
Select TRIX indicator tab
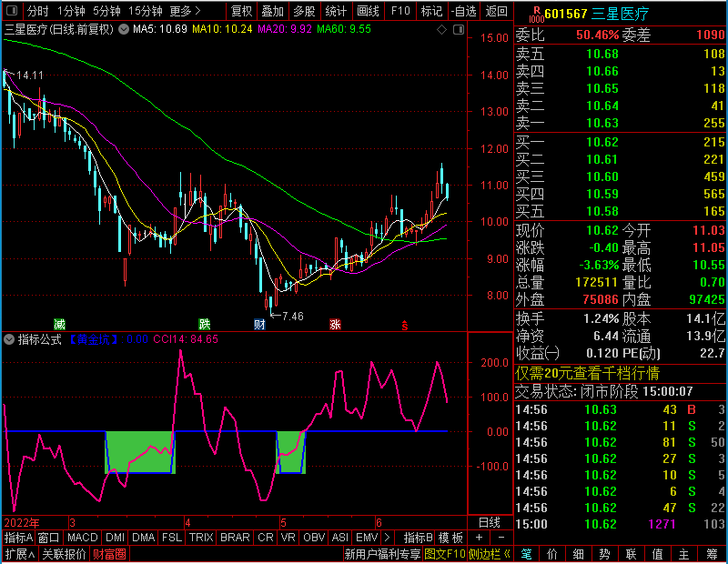tap(201, 538)
